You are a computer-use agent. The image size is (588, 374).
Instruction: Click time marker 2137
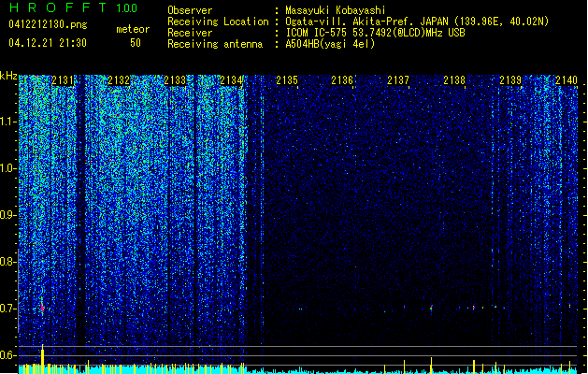pos(398,80)
